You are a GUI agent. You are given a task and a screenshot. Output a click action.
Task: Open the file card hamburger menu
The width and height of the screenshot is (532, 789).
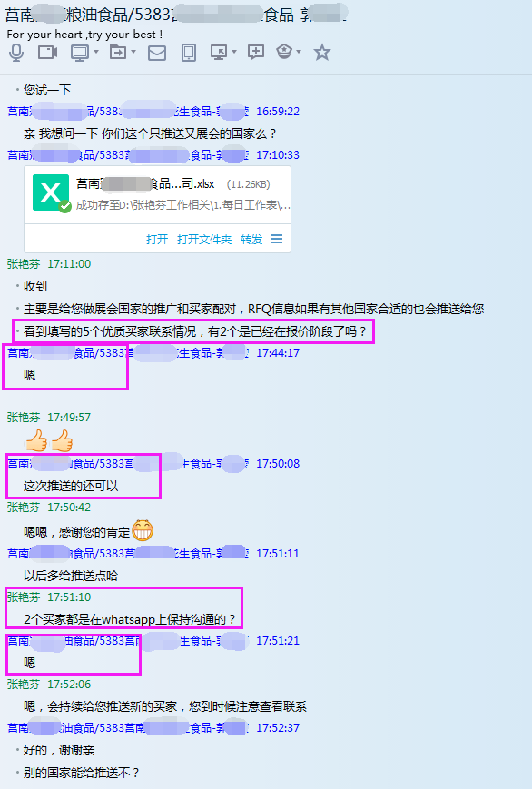point(277,239)
